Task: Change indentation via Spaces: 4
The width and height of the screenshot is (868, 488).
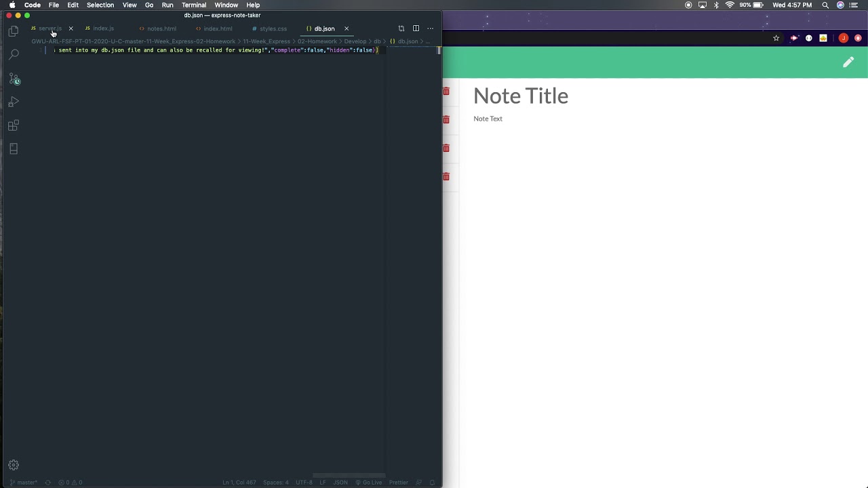Action: click(275, 483)
